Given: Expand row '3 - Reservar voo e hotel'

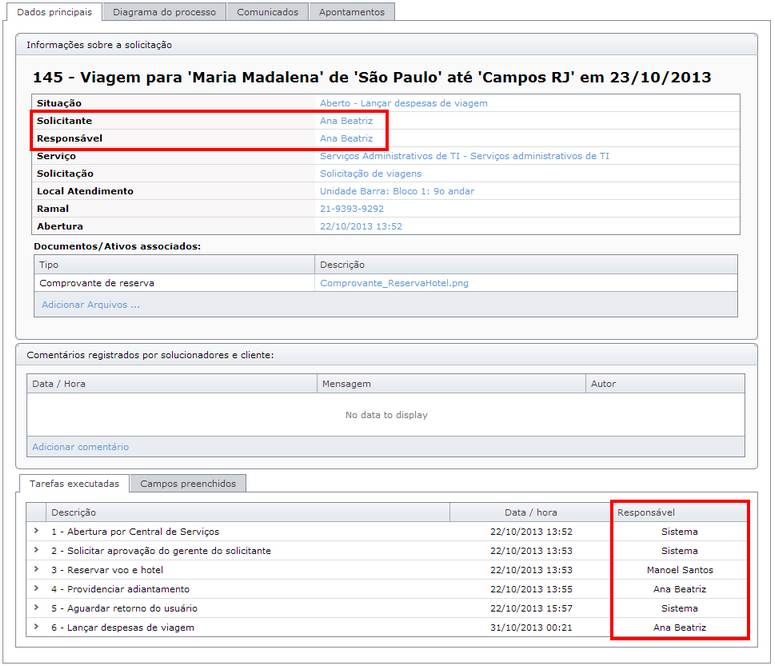Looking at the screenshot, I should click(x=36, y=569).
